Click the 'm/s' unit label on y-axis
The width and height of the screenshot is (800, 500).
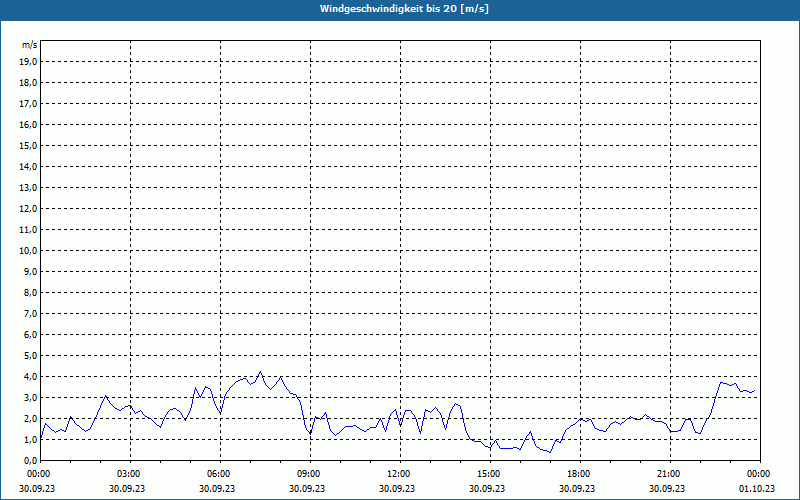pos(29,45)
